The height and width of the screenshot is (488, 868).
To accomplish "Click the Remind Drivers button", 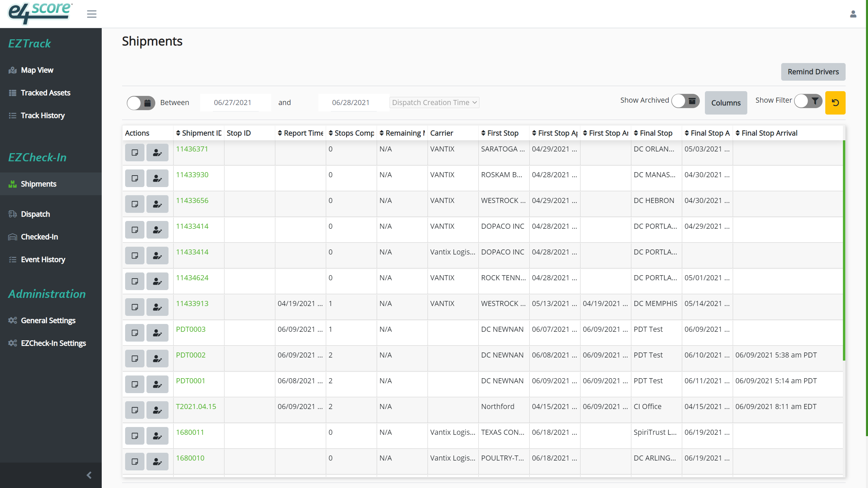I will coord(813,72).
